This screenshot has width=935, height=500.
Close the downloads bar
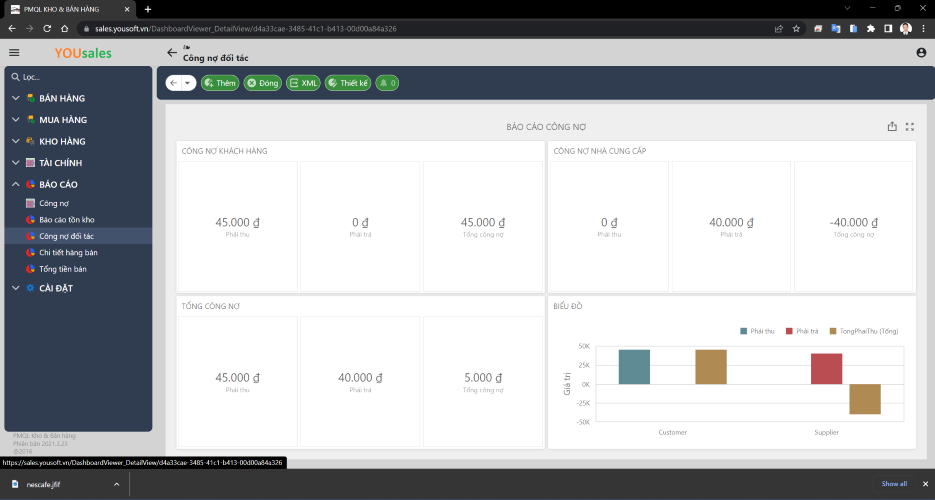[925, 484]
